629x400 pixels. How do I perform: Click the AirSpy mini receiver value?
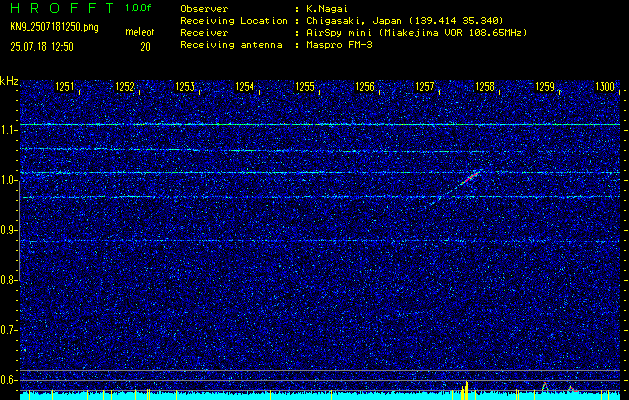pyautogui.click(x=417, y=33)
